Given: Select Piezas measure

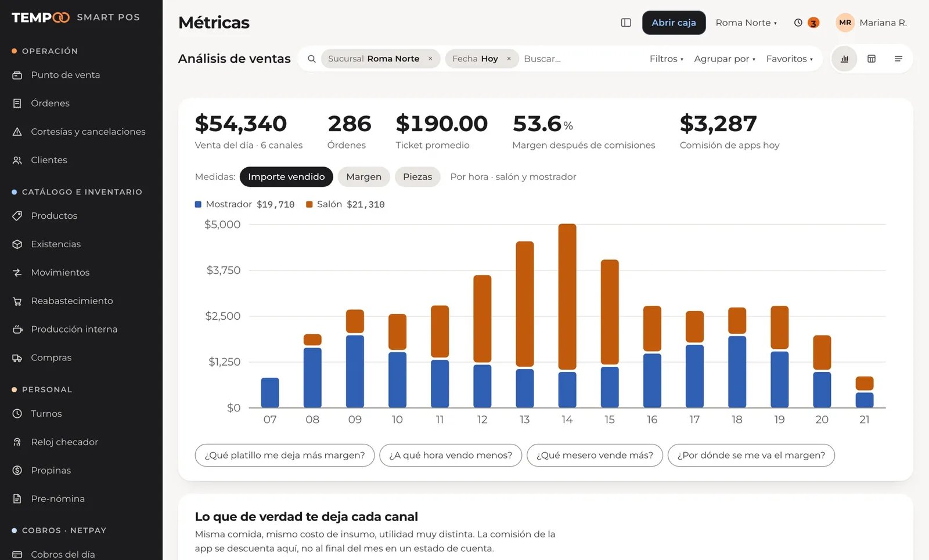Looking at the screenshot, I should click(417, 177).
